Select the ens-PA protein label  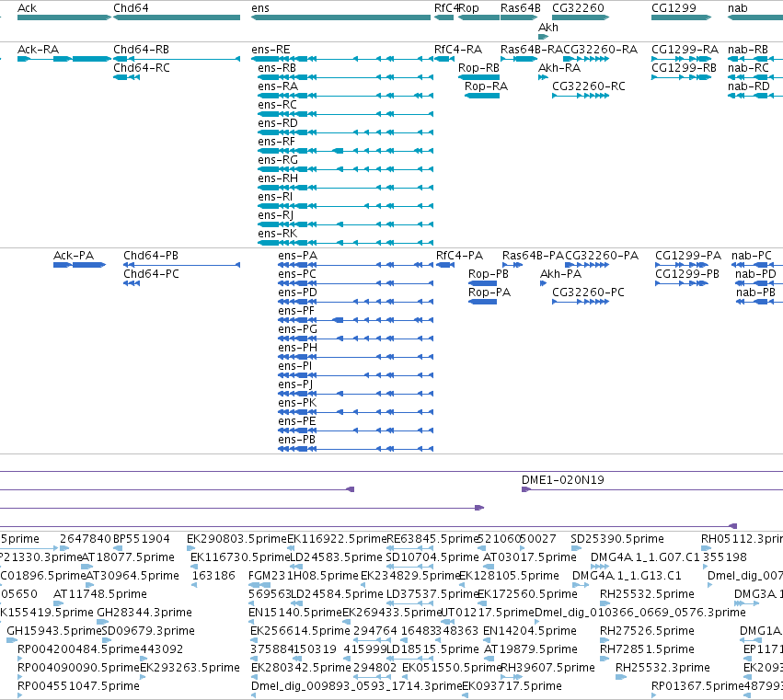tap(297, 256)
